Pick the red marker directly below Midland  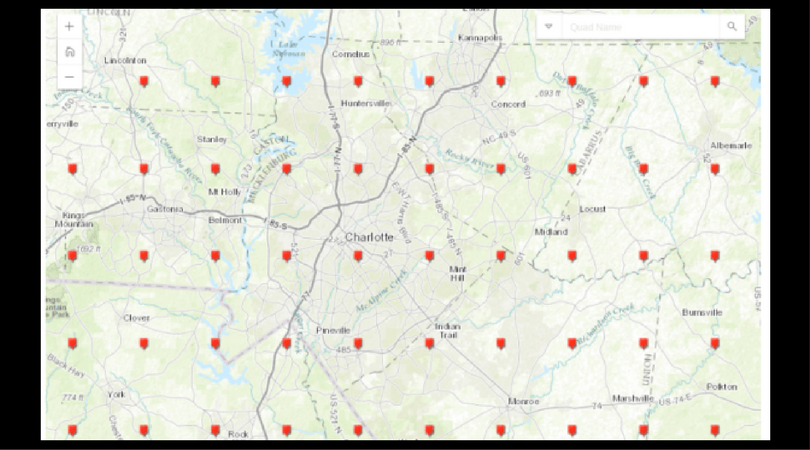(x=572, y=256)
